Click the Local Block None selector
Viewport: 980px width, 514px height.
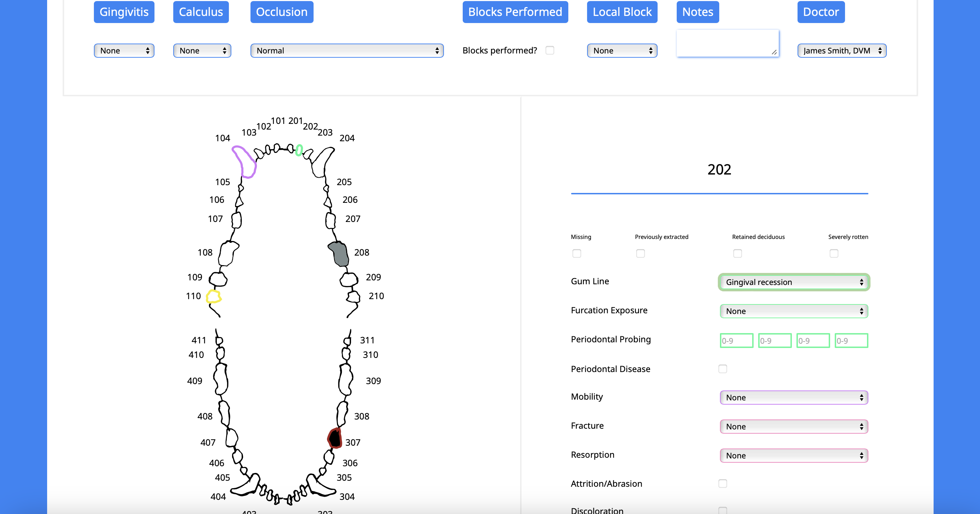coord(622,50)
